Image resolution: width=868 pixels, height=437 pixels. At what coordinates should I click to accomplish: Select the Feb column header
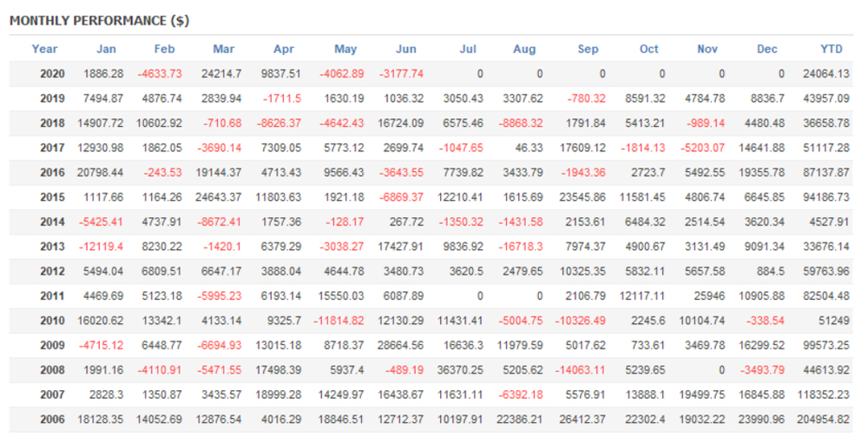(164, 50)
